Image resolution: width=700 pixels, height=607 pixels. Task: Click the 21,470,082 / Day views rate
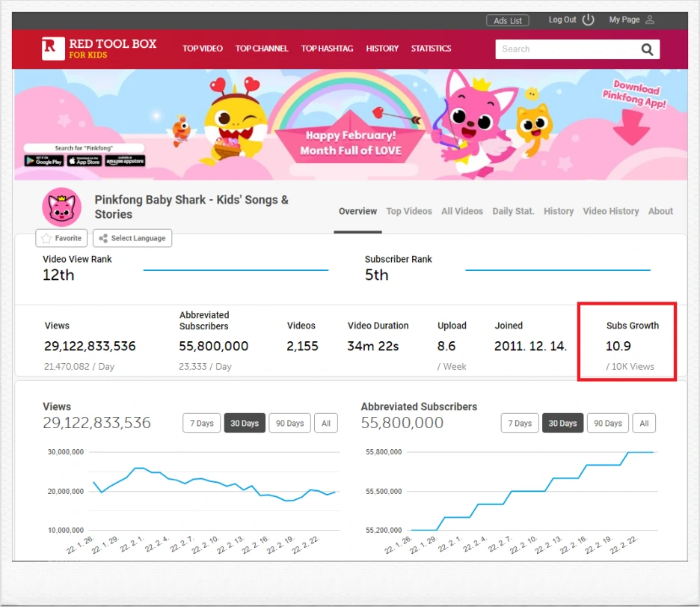pos(79,367)
